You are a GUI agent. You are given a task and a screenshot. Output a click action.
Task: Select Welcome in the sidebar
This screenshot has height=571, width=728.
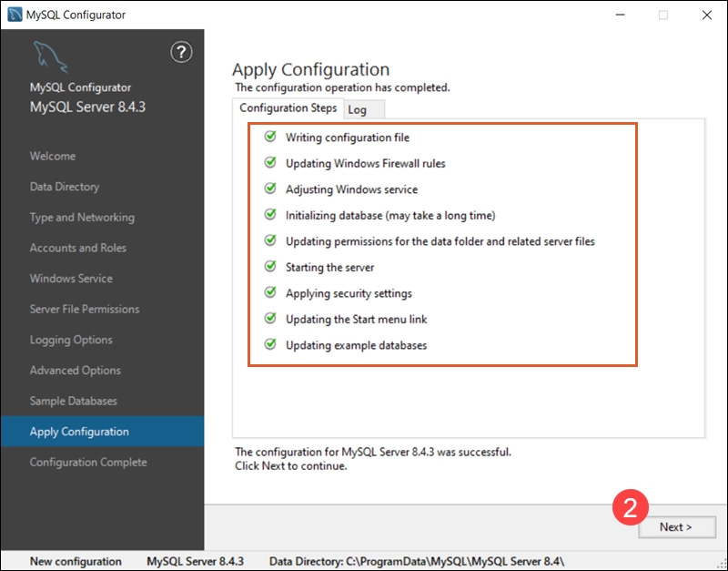(x=53, y=156)
